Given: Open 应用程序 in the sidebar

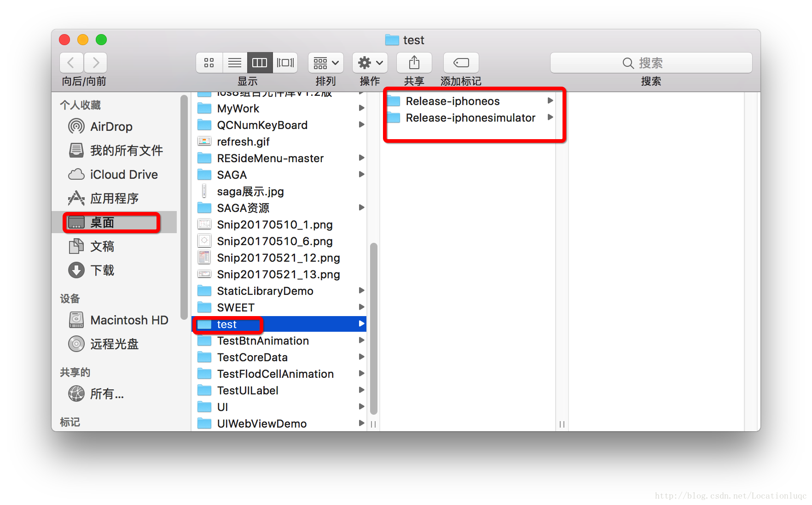Looking at the screenshot, I should pyautogui.click(x=115, y=199).
